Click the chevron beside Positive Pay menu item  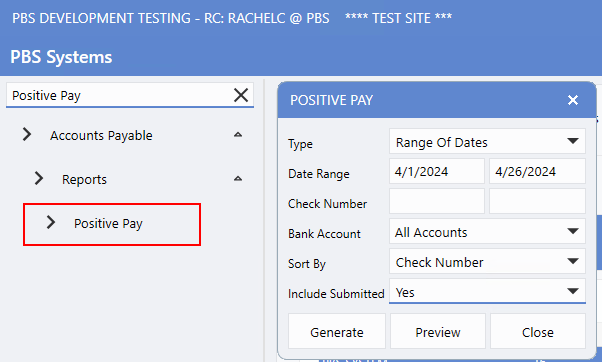click(50, 222)
